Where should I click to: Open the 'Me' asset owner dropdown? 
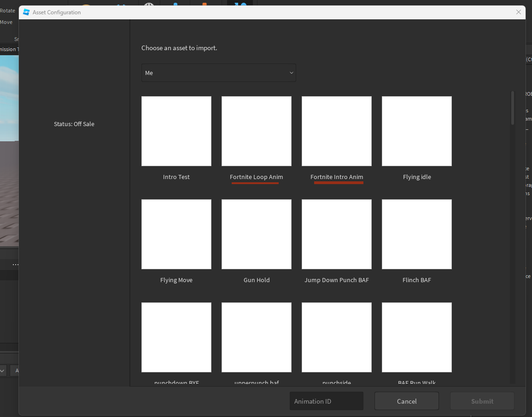tap(218, 73)
